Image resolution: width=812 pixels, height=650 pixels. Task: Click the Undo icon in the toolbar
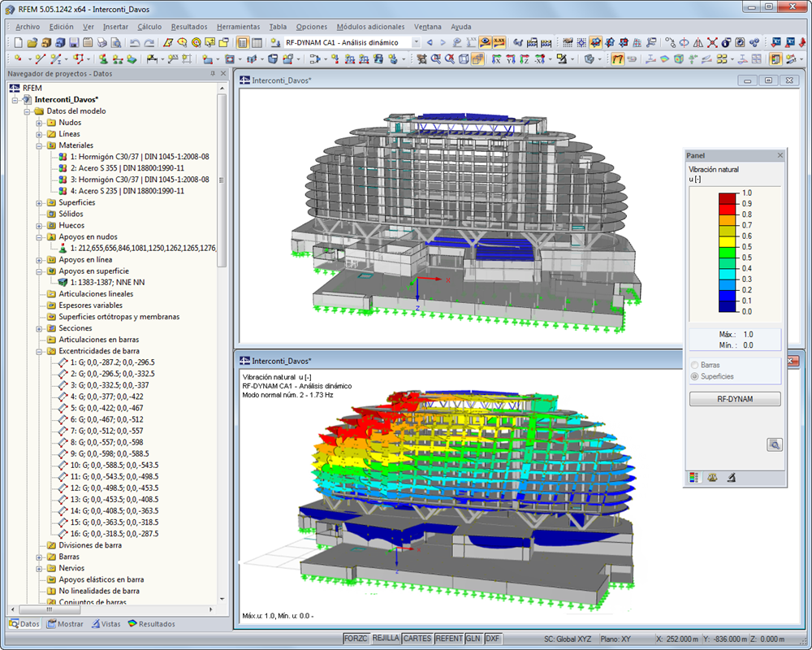[x=136, y=41]
